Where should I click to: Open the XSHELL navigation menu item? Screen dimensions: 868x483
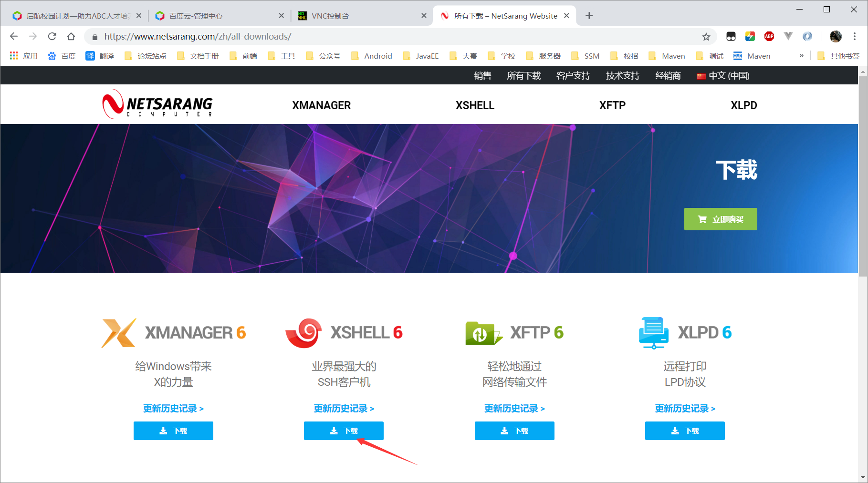point(475,105)
